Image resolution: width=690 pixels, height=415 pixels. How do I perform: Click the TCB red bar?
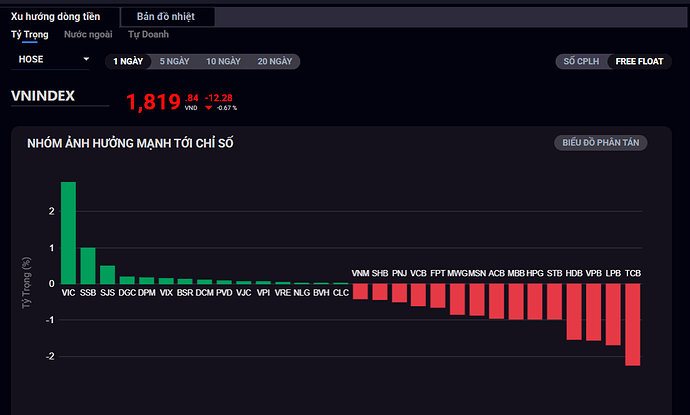point(632,324)
